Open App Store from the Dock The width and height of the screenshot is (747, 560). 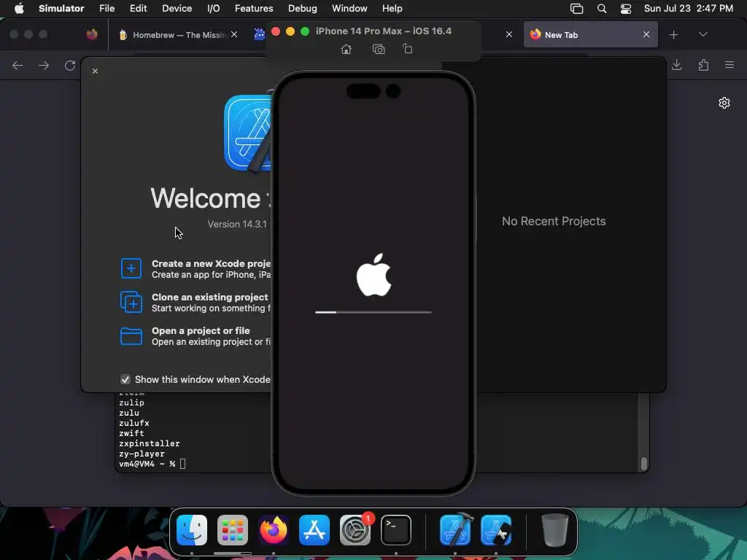[314, 530]
